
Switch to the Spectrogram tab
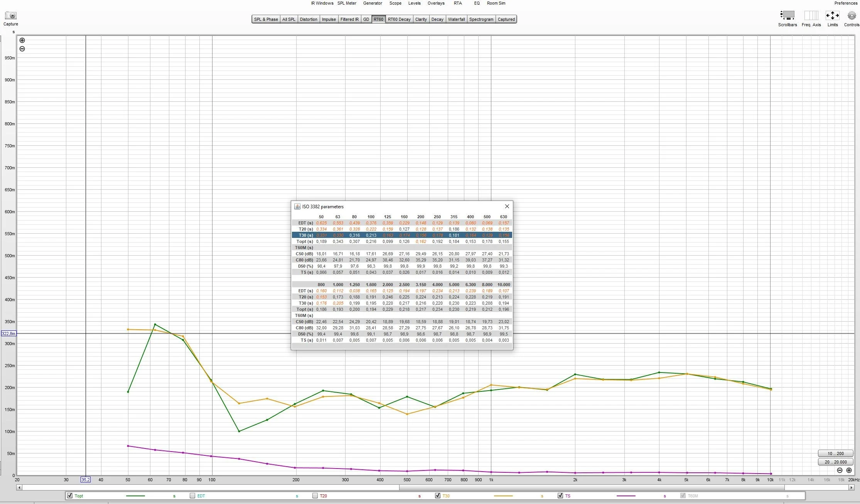481,19
